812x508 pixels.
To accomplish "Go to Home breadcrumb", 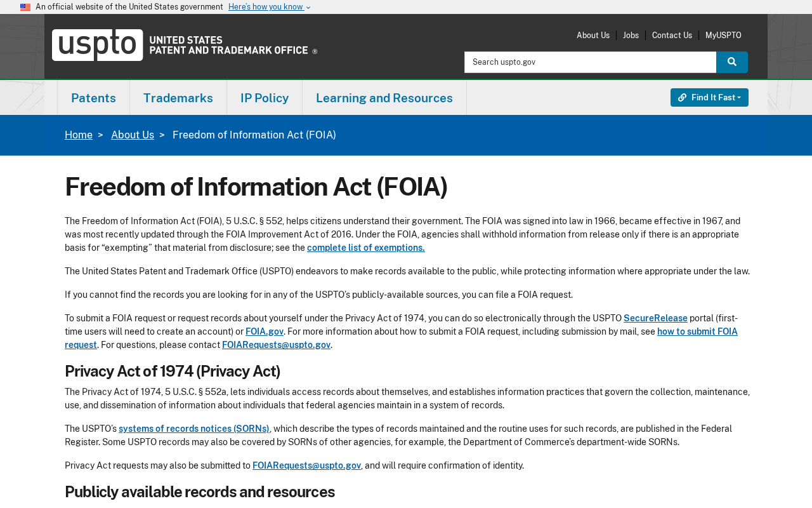I will (79, 135).
